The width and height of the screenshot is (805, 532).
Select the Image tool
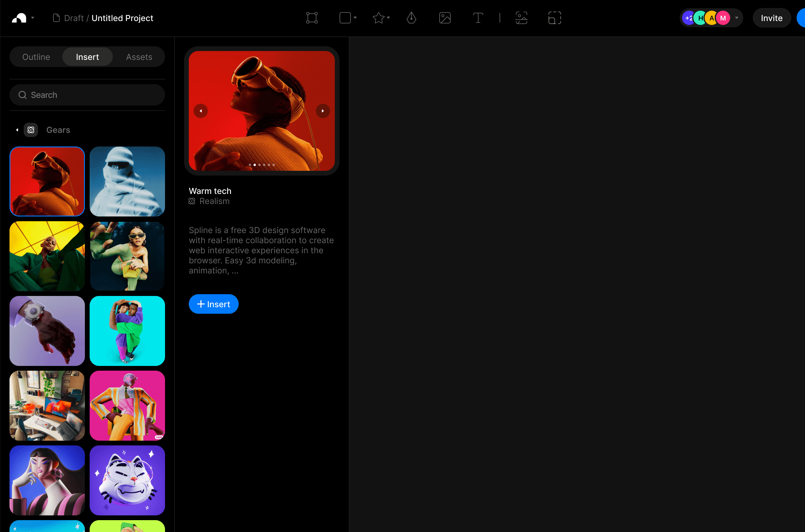(x=444, y=18)
